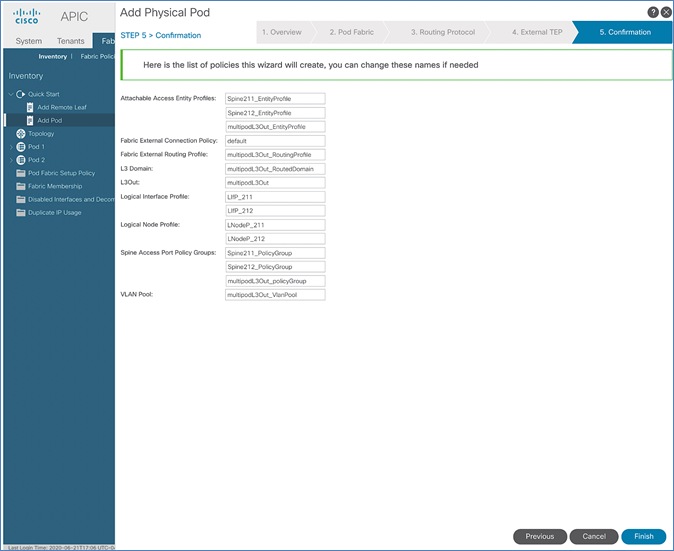Click the Cisco logo

(x=27, y=16)
